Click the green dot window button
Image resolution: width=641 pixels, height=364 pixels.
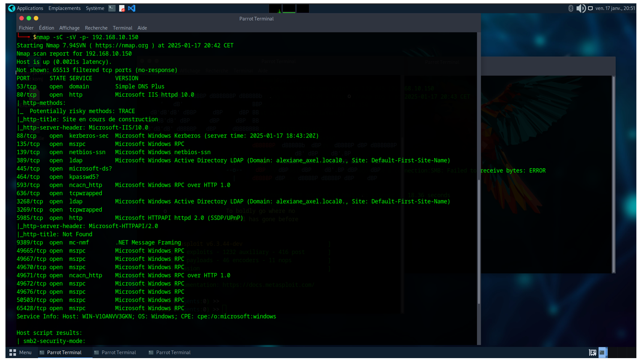[29, 18]
